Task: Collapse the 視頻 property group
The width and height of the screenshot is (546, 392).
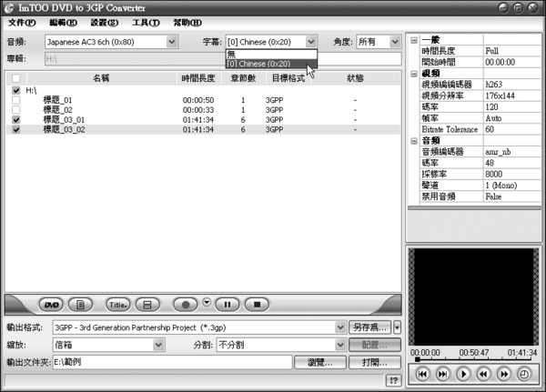Action: 414,74
